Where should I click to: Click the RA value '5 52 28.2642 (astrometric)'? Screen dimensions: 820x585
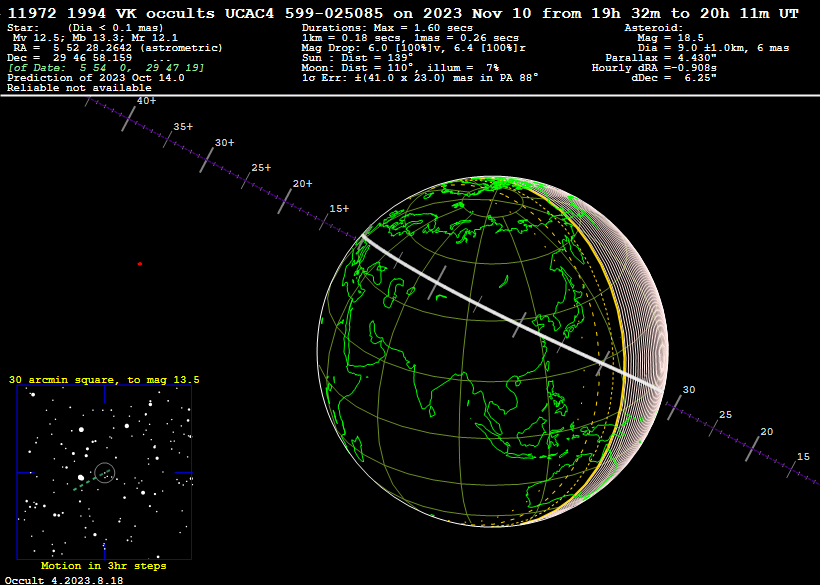(x=138, y=48)
